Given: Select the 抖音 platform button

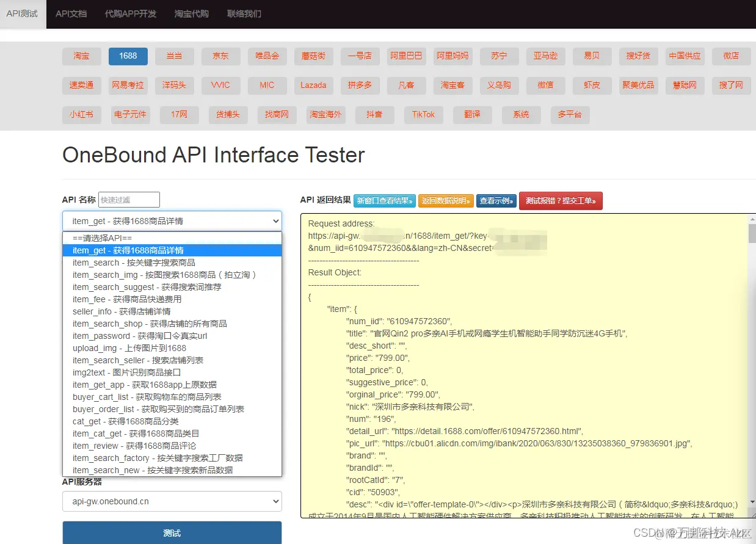Looking at the screenshot, I should point(375,114).
